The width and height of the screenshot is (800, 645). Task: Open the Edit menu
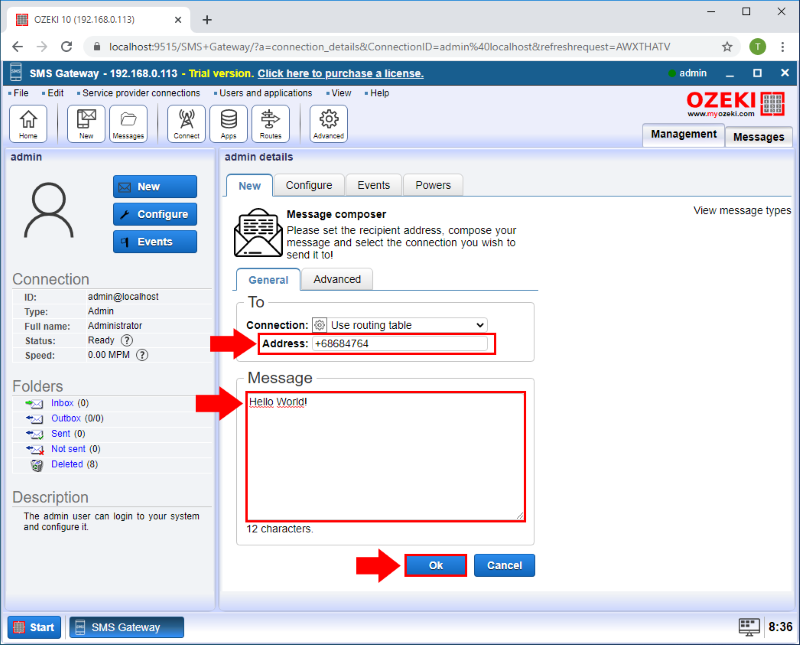[x=55, y=93]
